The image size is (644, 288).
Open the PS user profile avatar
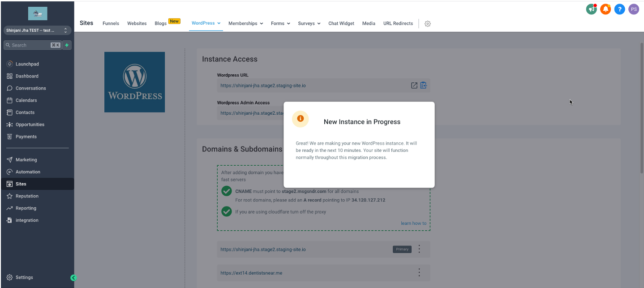click(x=633, y=9)
